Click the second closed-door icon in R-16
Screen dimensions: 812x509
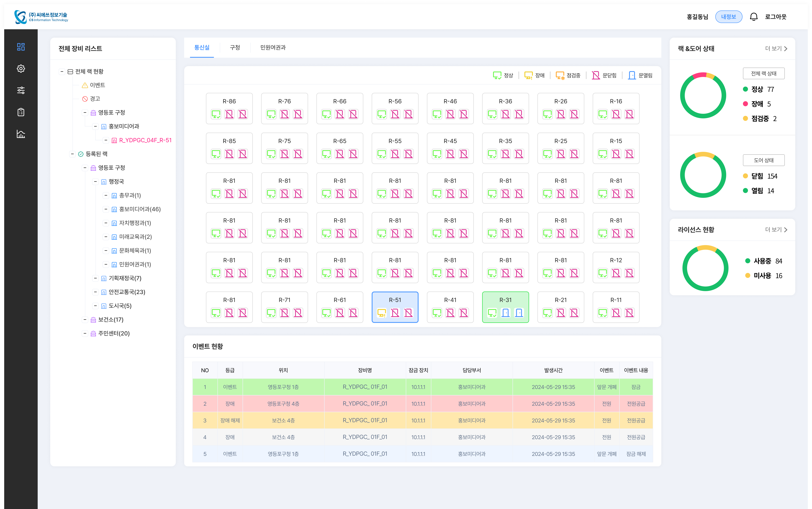[x=630, y=114]
